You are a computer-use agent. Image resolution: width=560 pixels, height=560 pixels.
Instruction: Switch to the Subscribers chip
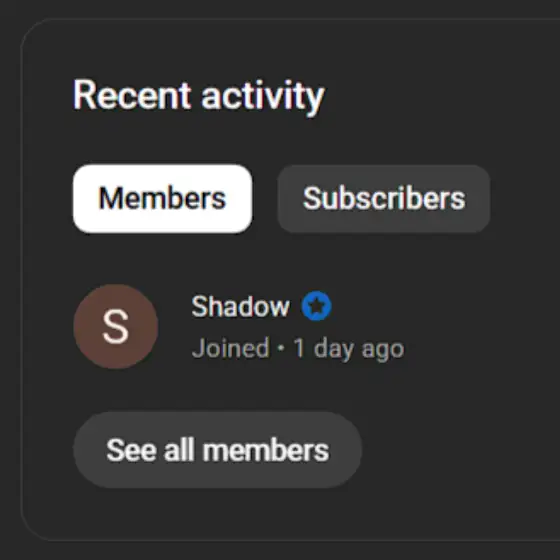tap(384, 199)
